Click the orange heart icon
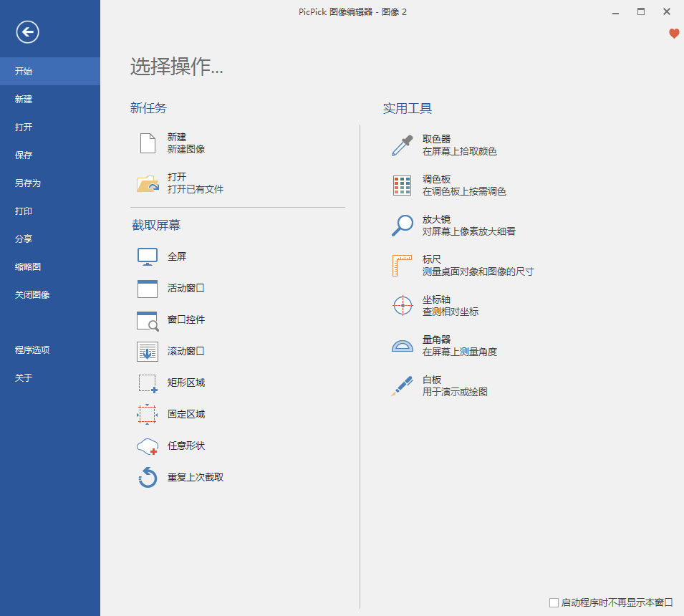 coord(674,34)
